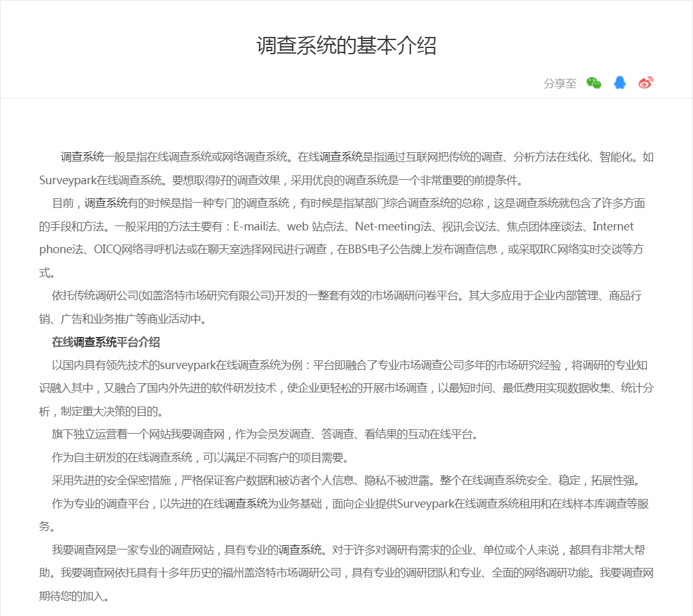Click the bold heading 在线调查系统平台介绍

pos(105,342)
